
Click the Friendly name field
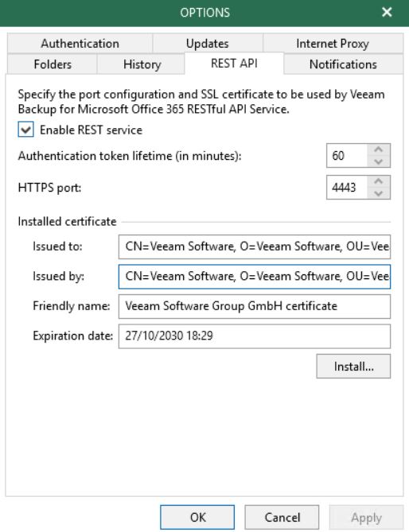[x=255, y=306]
